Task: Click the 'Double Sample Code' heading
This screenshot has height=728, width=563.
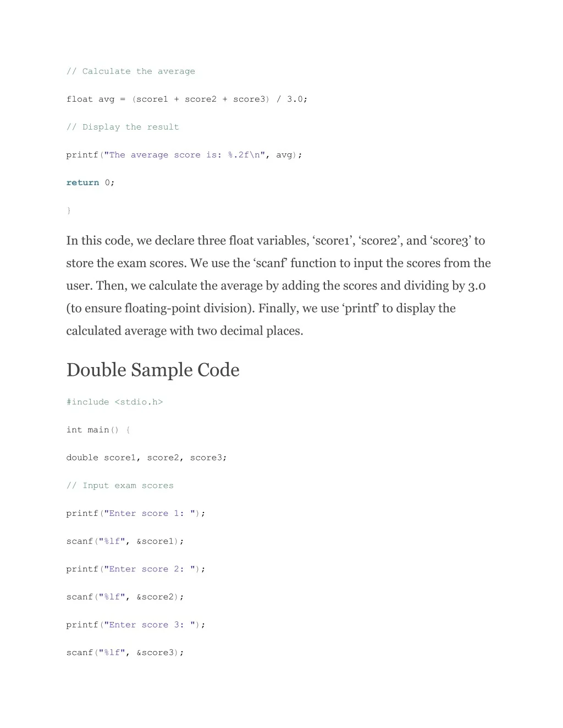Action: (x=153, y=370)
